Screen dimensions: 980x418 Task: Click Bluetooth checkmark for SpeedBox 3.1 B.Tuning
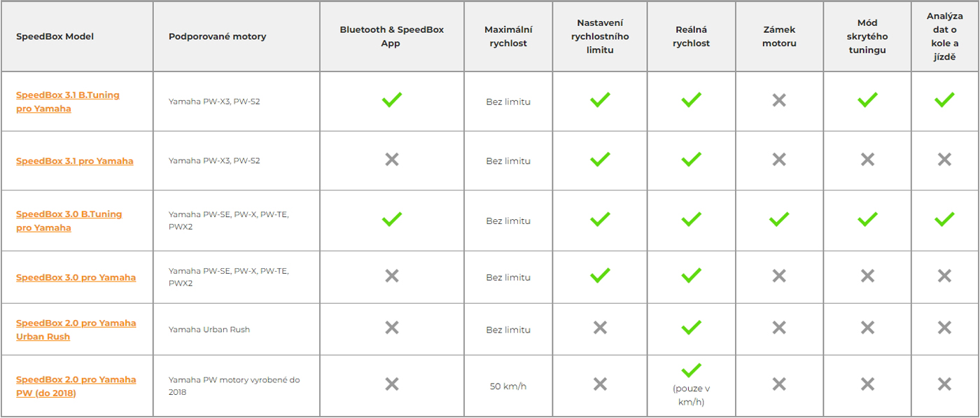coord(392,100)
